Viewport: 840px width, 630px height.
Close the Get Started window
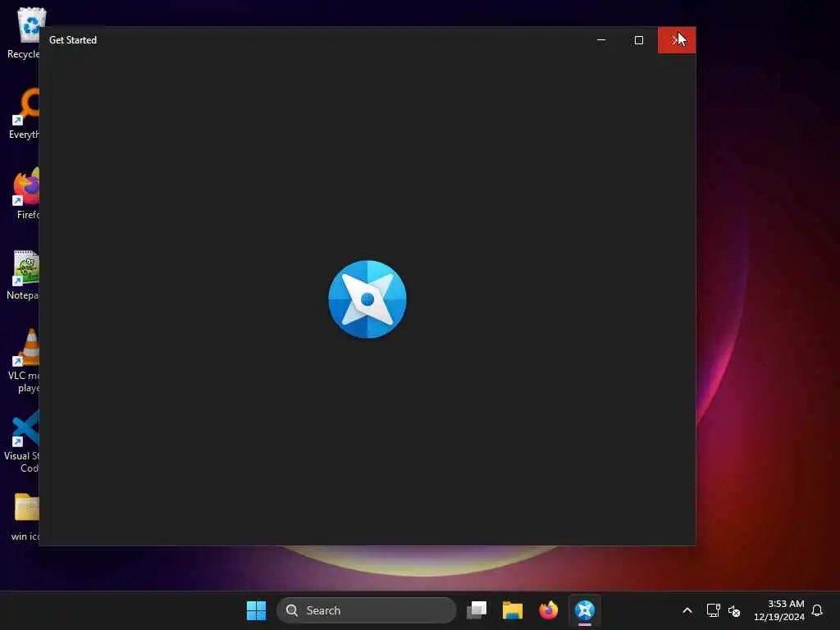pos(677,40)
